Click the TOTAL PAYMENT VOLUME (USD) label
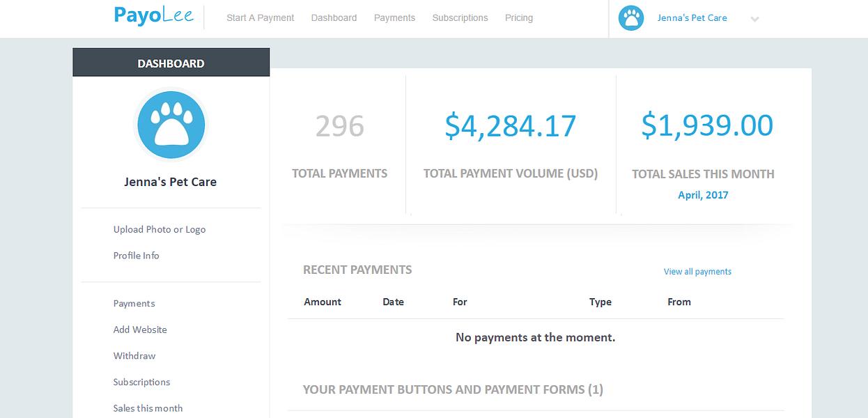Screen dimensions: 868x418 click(511, 173)
